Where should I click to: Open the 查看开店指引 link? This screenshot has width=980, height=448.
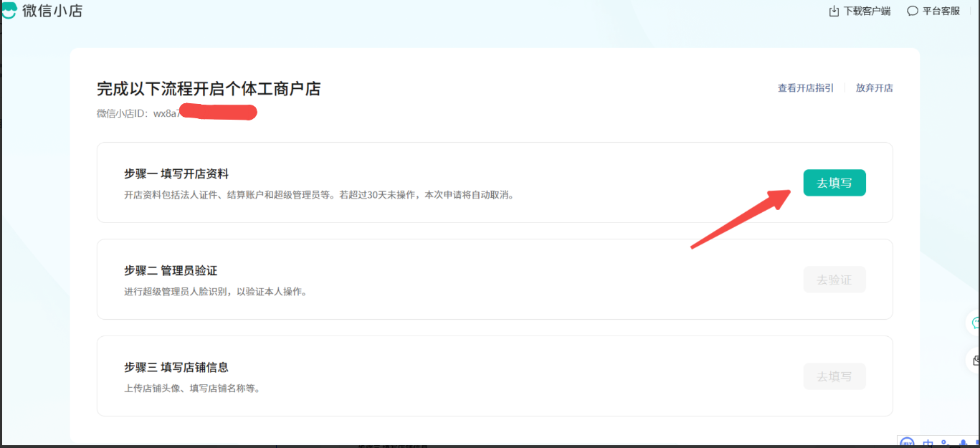pyautogui.click(x=806, y=88)
